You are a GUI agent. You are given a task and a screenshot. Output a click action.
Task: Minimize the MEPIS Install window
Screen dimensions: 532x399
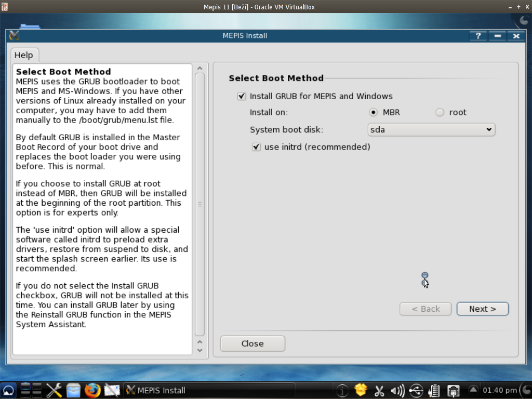pyautogui.click(x=497, y=36)
